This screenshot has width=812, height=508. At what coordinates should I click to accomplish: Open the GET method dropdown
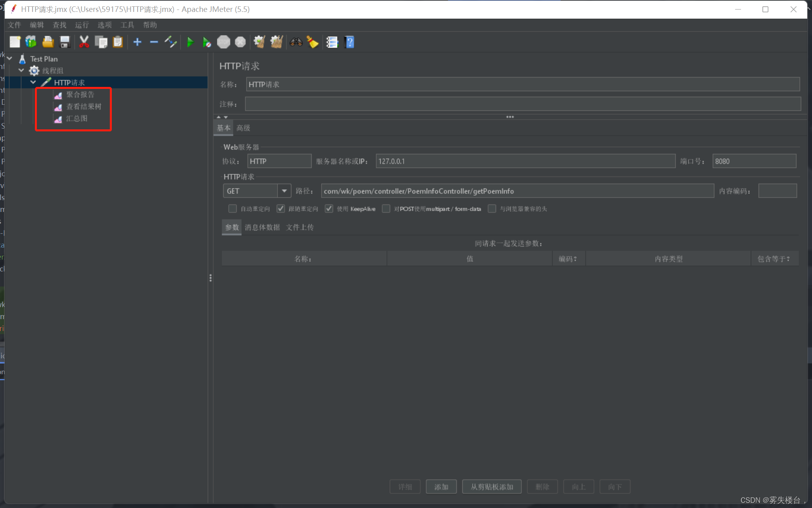(x=284, y=191)
